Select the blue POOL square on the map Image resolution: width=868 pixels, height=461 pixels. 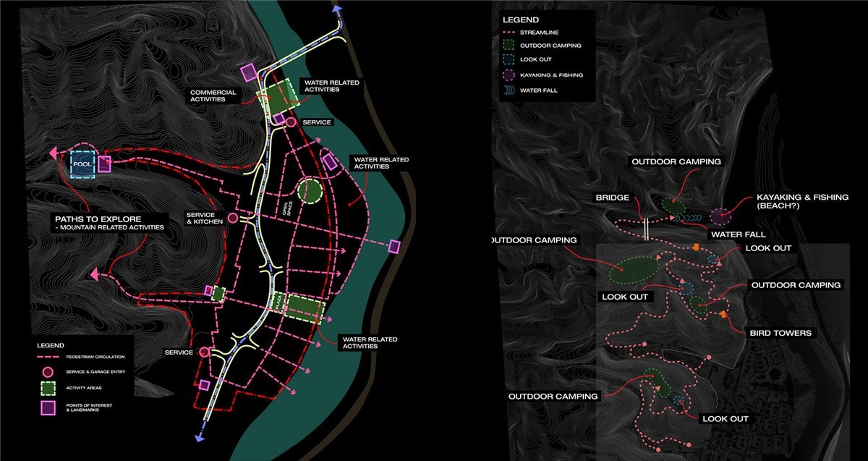pos(83,165)
